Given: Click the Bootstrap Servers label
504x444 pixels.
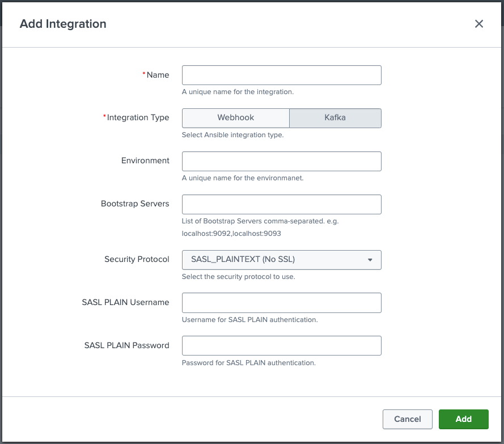Looking at the screenshot, I should coord(135,204).
